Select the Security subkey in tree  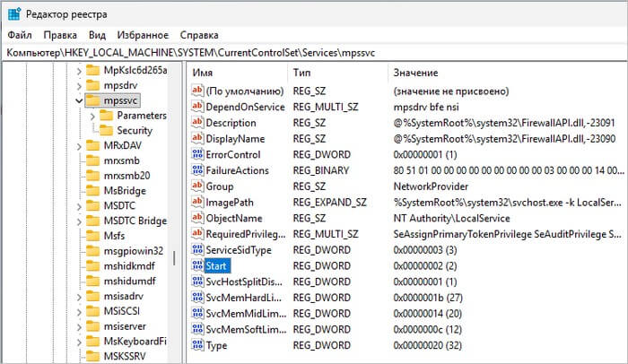point(135,131)
